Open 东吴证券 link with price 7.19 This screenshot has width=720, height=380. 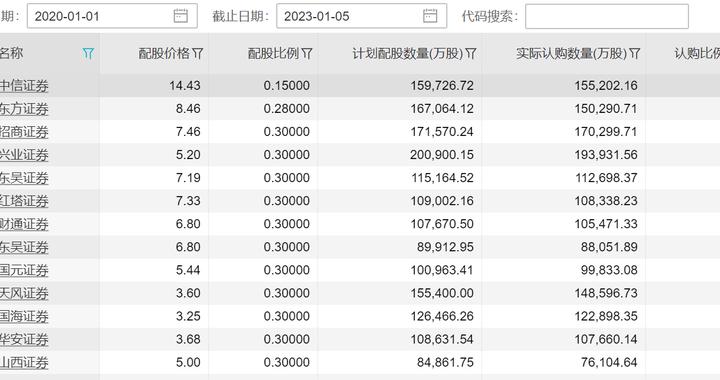(x=24, y=178)
